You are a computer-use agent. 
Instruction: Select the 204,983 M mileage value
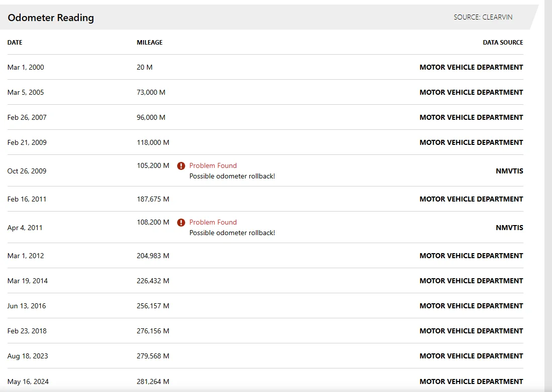(153, 256)
